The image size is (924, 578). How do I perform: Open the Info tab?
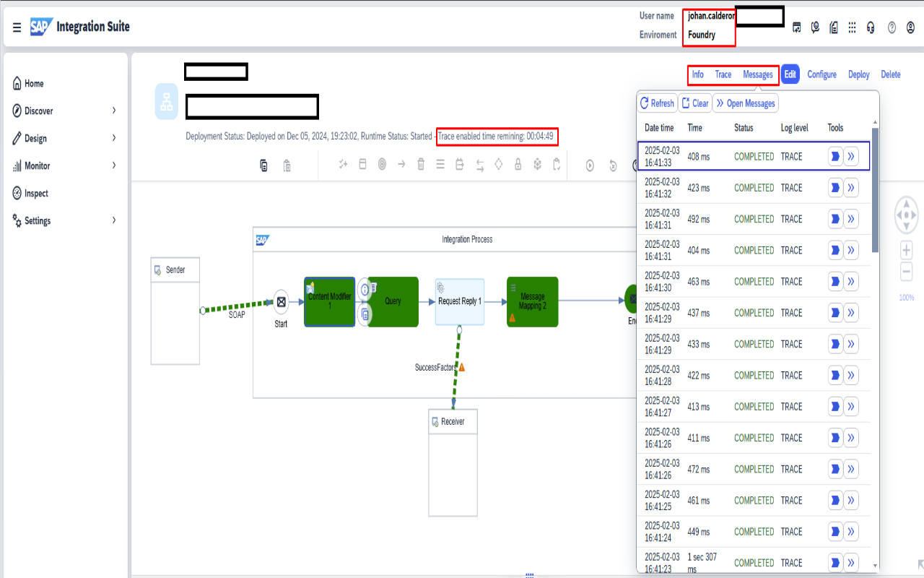tap(697, 74)
